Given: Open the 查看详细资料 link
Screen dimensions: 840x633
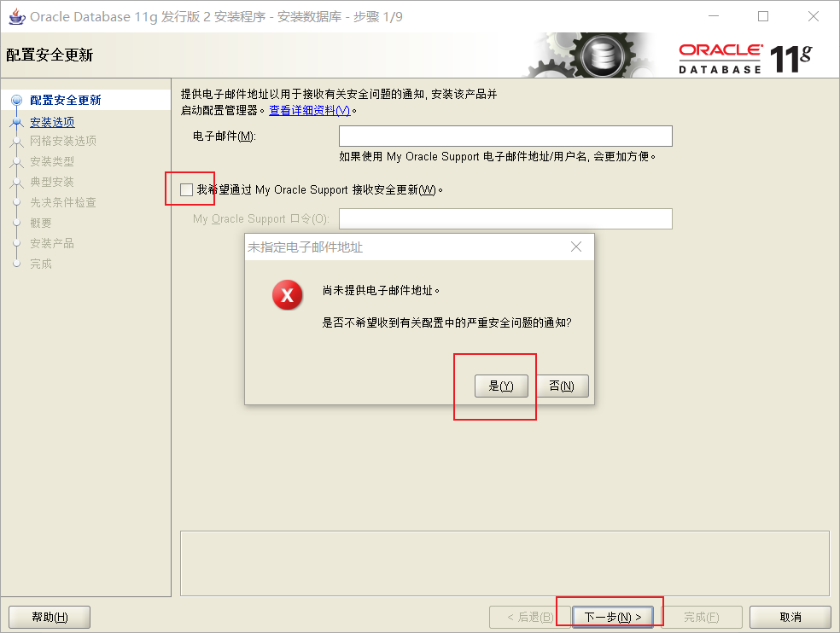Looking at the screenshot, I should tap(310, 112).
